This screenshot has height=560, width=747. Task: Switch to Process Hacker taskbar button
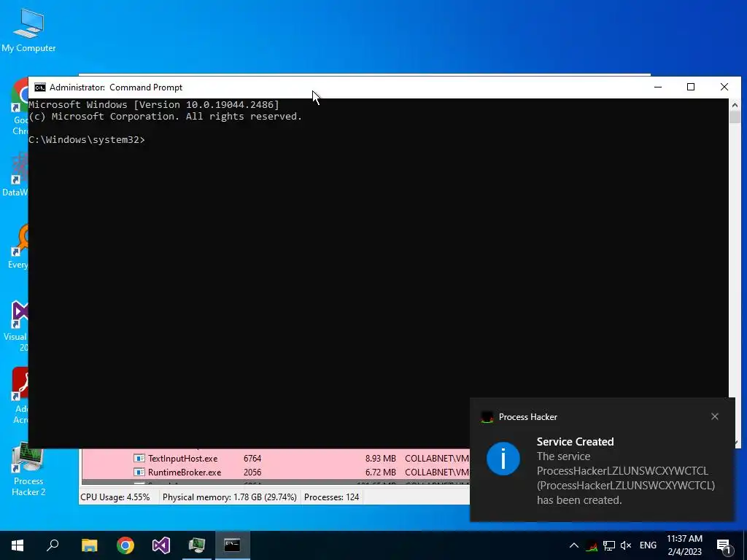[x=197, y=545]
